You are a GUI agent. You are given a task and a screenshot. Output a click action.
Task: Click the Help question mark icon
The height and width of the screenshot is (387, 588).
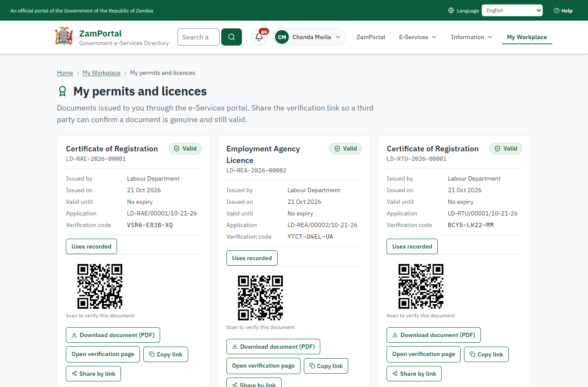(x=557, y=11)
